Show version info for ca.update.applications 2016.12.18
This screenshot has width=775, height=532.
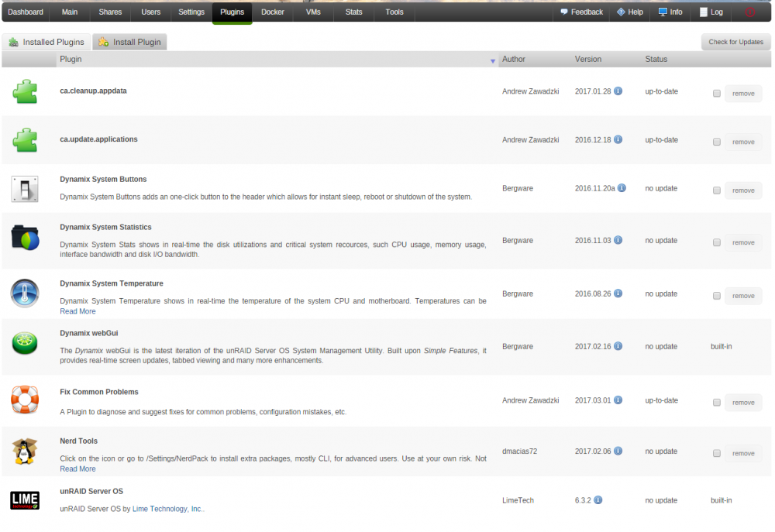618,139
